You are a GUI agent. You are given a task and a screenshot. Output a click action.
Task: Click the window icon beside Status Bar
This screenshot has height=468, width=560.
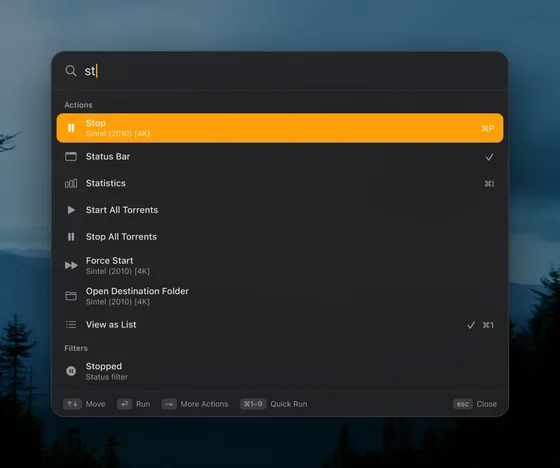point(71,156)
